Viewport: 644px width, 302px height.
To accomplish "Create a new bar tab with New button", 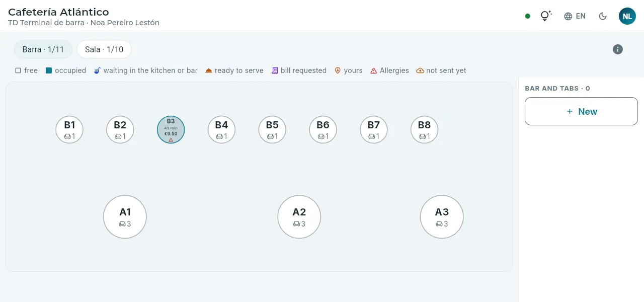I will click(x=581, y=111).
